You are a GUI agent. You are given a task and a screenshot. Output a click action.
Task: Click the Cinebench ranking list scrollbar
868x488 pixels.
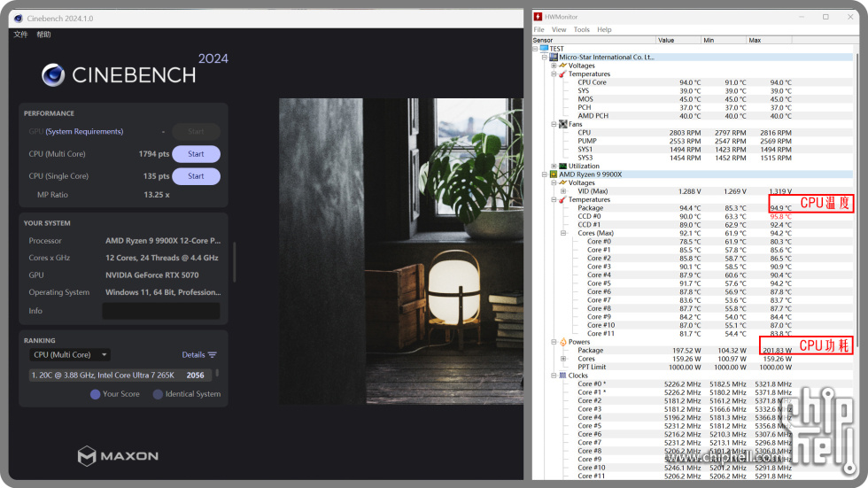pos(217,374)
